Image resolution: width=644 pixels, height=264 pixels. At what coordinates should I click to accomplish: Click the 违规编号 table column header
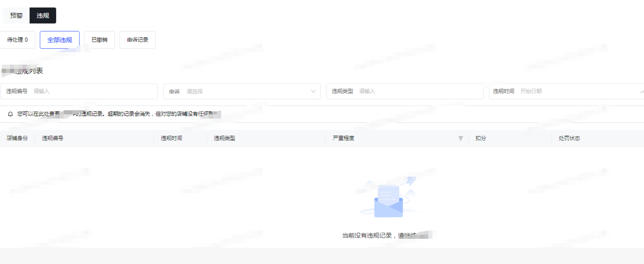[x=52, y=138]
